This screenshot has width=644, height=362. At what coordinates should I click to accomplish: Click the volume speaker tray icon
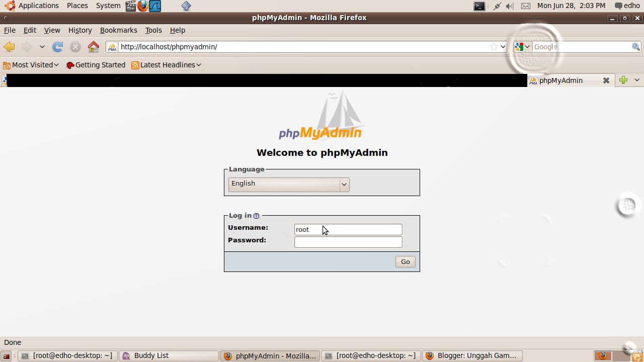[x=510, y=6]
